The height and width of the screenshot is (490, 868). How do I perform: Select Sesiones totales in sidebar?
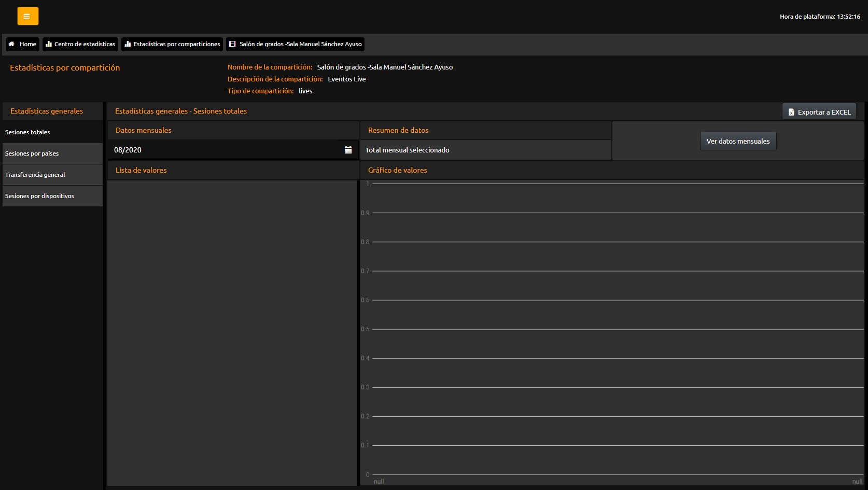click(x=52, y=132)
